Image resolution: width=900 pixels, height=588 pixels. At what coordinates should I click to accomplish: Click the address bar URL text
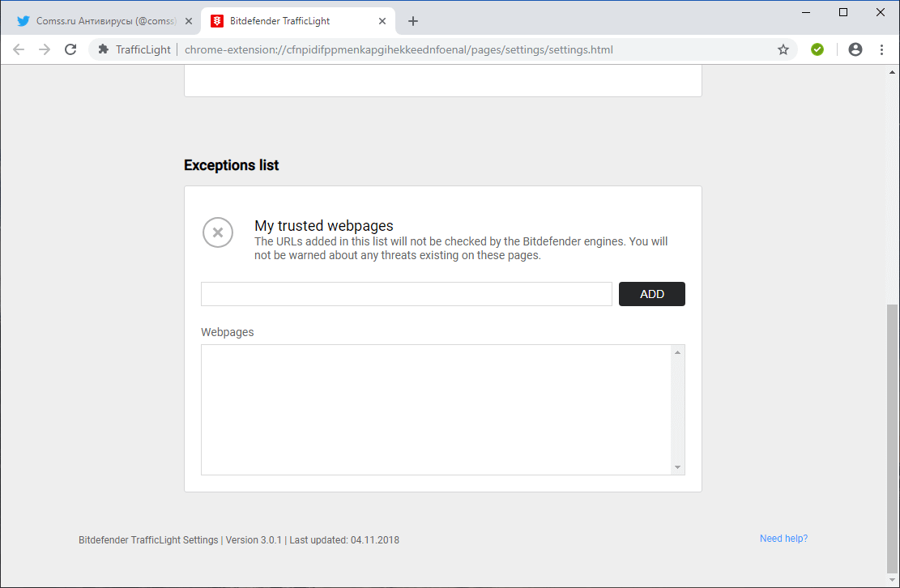coord(399,50)
